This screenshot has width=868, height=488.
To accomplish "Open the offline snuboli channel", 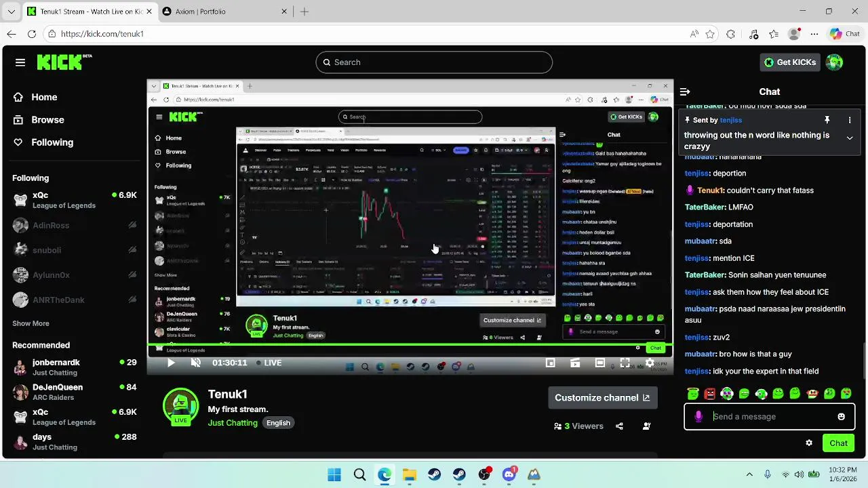I will (75, 250).
